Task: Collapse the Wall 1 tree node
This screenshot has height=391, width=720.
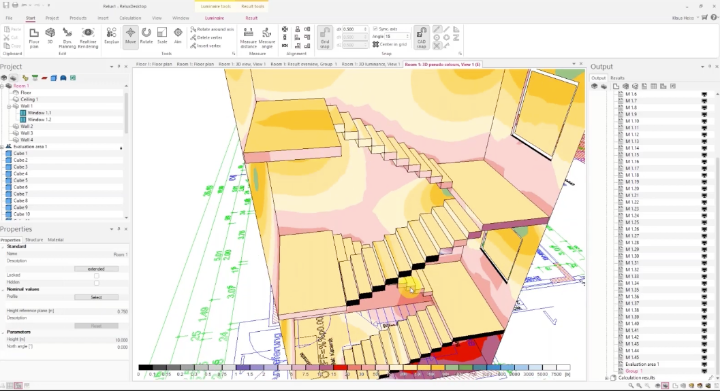Action: [x=9, y=106]
